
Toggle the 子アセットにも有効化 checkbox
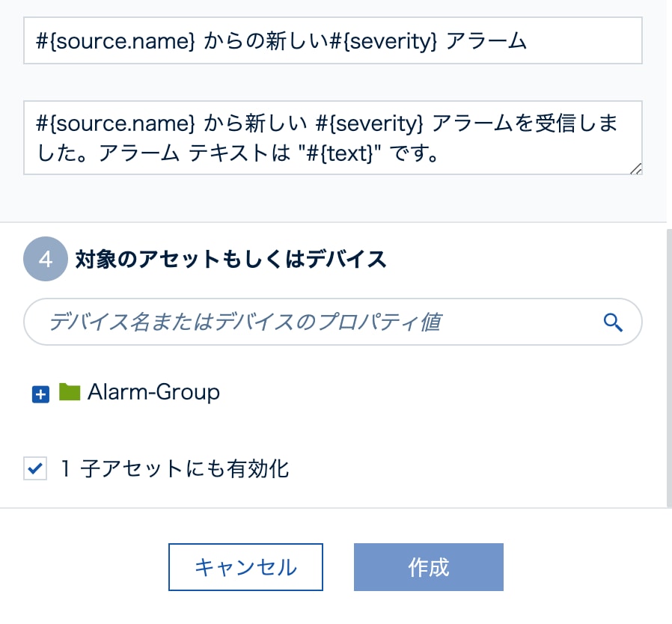click(34, 469)
